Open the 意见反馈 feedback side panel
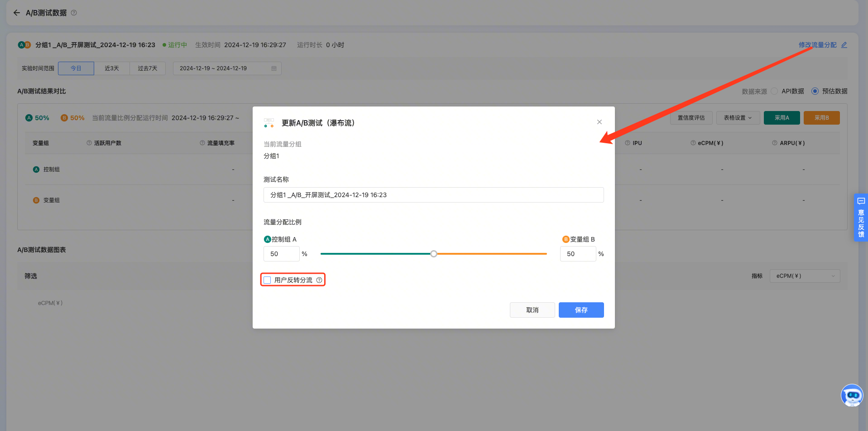 [x=861, y=218]
